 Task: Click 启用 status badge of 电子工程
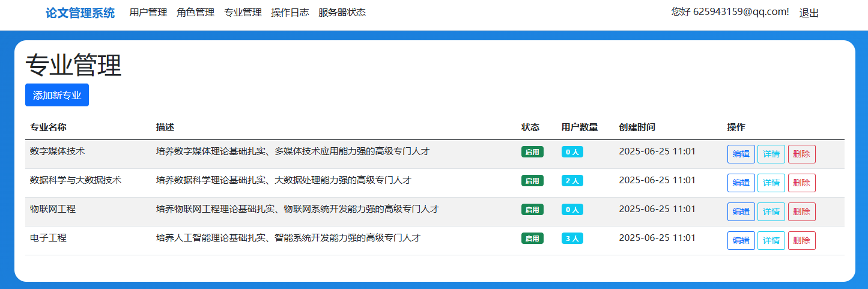point(532,239)
